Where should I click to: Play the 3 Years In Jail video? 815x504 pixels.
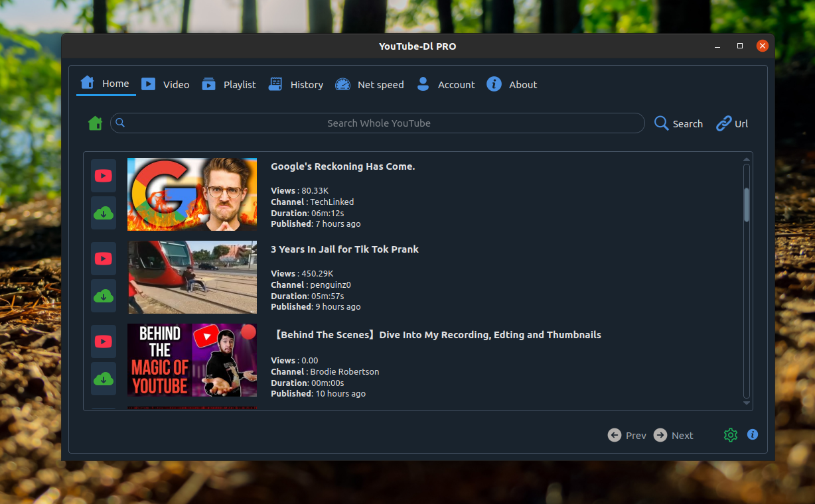tap(104, 259)
